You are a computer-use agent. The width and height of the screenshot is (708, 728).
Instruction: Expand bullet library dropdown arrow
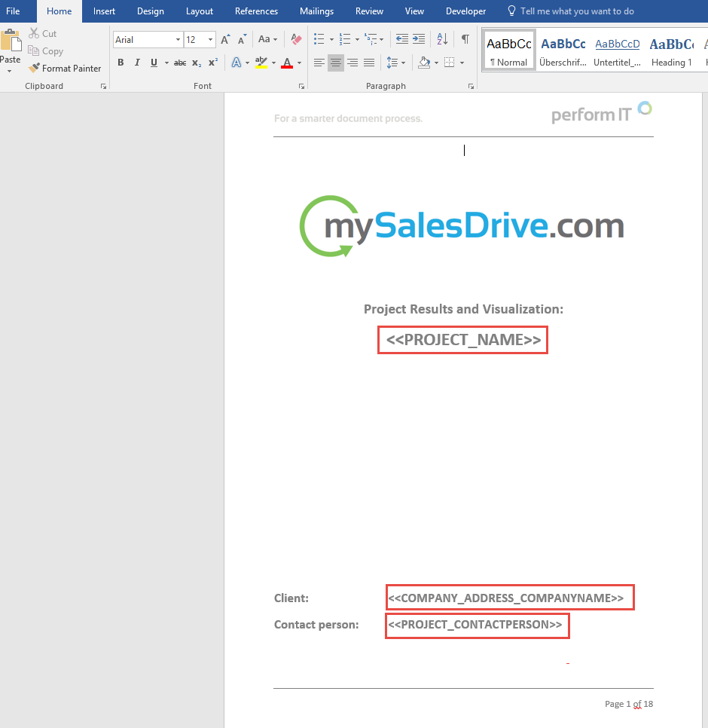(331, 39)
